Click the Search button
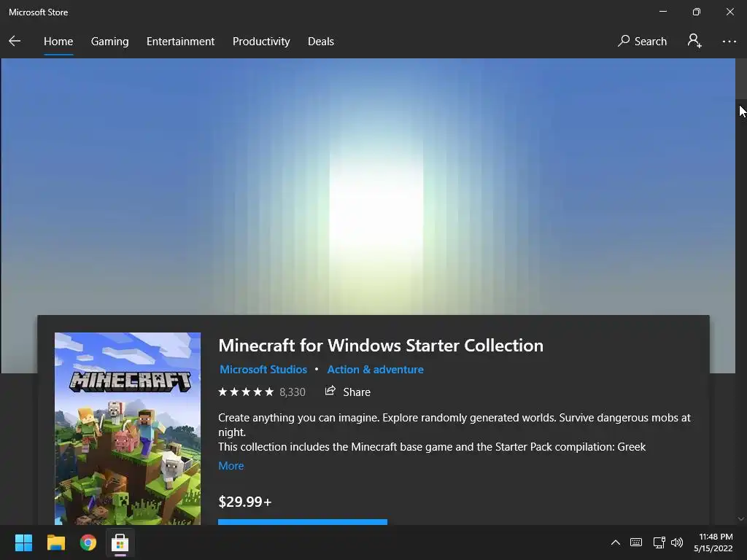Viewport: 747px width, 560px height. coord(642,42)
